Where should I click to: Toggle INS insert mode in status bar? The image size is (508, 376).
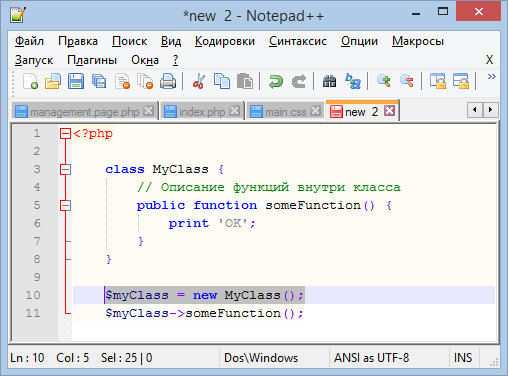(463, 358)
